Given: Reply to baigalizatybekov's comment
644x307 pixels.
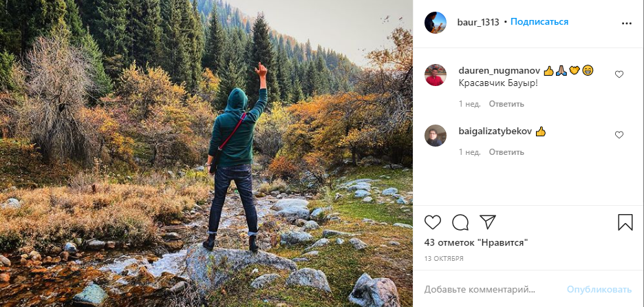Looking at the screenshot, I should [x=506, y=152].
